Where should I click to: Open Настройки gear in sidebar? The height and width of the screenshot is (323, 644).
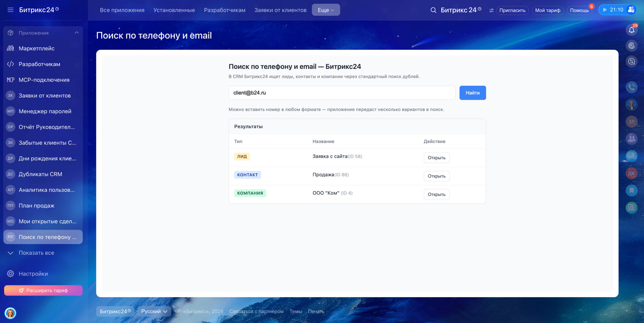(x=11, y=274)
